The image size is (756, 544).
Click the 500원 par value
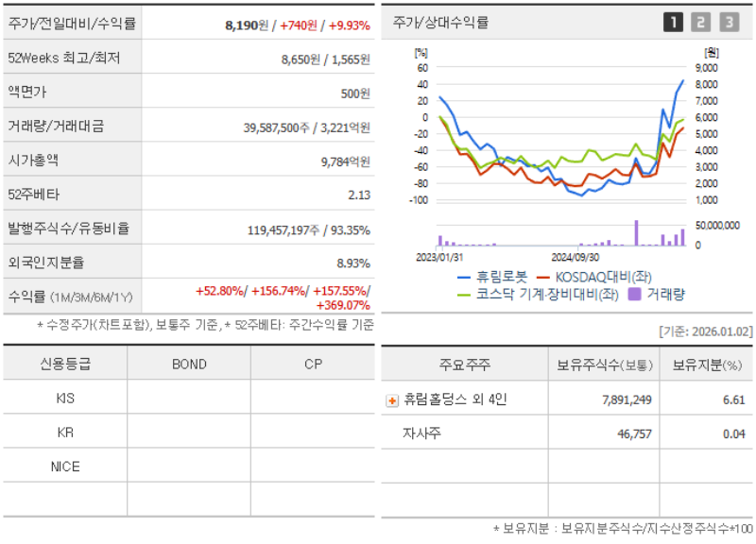pos(355,93)
